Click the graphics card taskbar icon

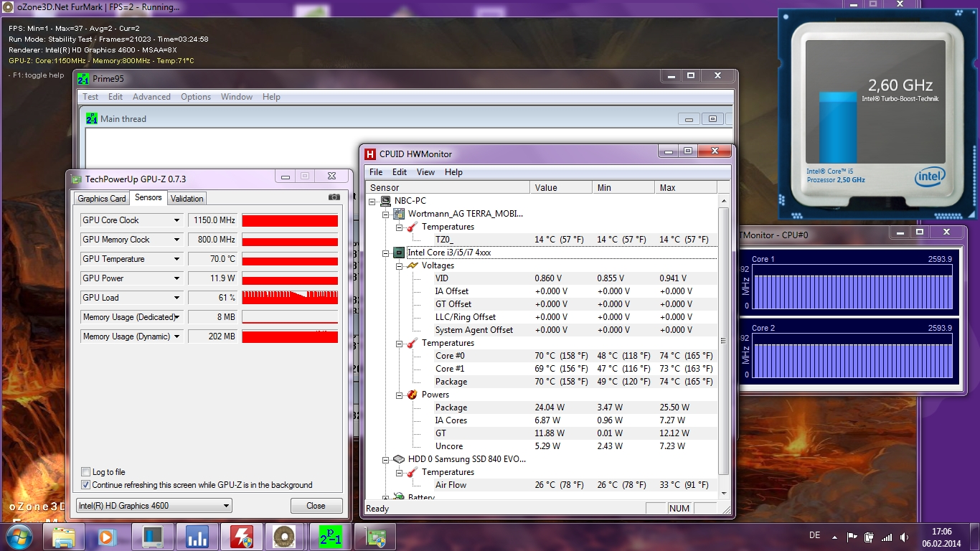pos(374,537)
